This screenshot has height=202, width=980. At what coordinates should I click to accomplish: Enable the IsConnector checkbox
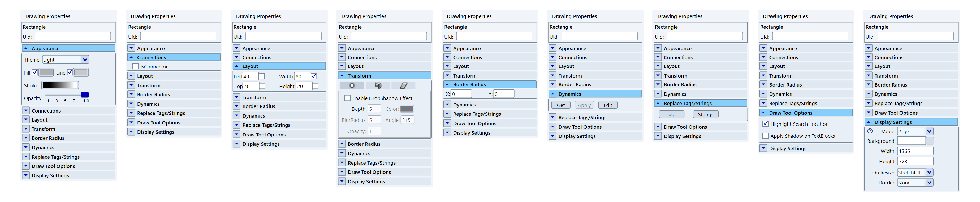(135, 67)
